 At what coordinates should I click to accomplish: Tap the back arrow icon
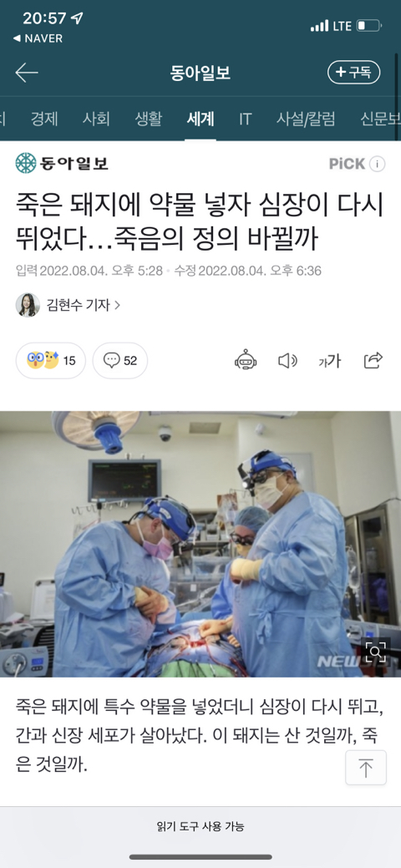(27, 73)
